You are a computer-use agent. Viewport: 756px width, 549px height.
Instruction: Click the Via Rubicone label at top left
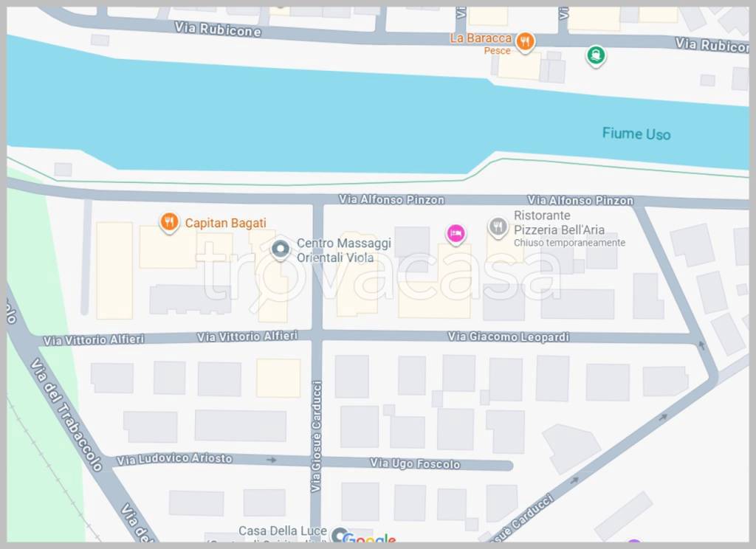(x=218, y=30)
